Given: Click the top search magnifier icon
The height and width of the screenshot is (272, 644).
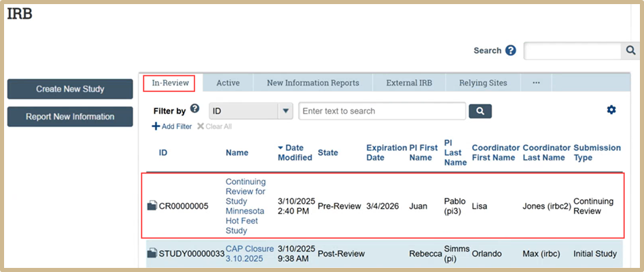Looking at the screenshot, I should point(629,51).
